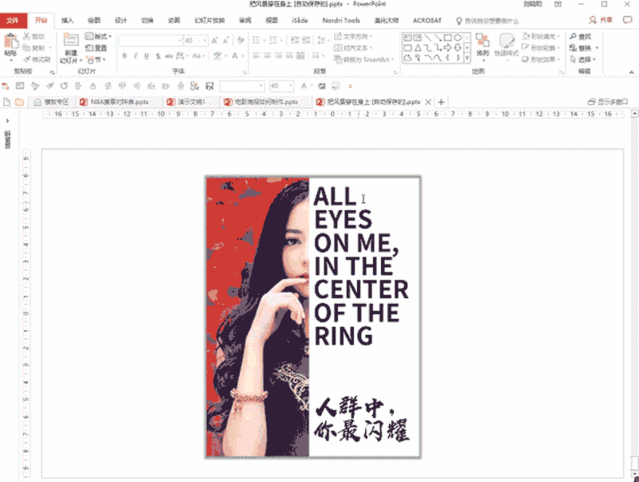Click the lightbulb Tell Me search box

(487, 21)
